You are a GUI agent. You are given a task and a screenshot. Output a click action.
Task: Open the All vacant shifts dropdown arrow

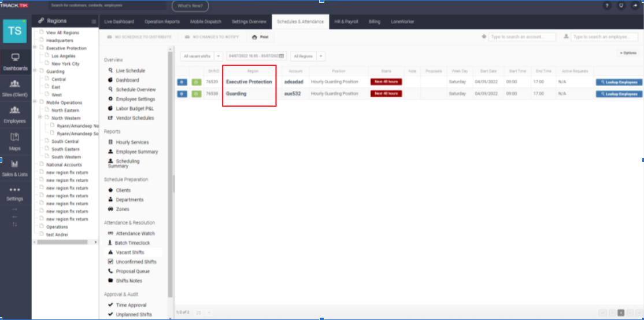point(219,56)
